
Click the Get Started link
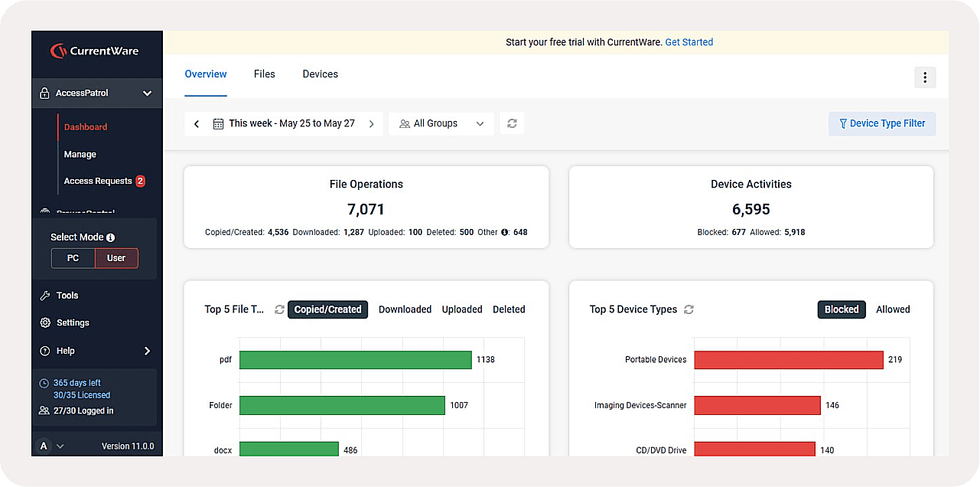[x=689, y=42]
